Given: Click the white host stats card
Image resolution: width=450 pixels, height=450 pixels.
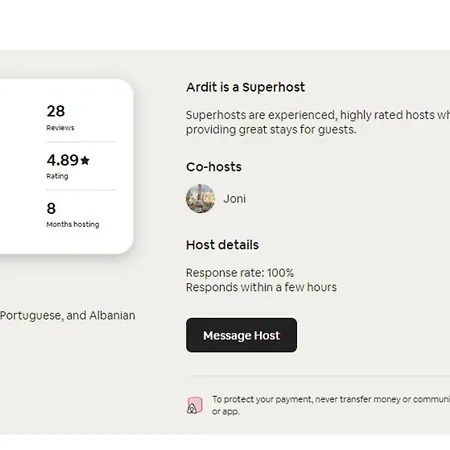Looking at the screenshot, I should coord(66,166).
